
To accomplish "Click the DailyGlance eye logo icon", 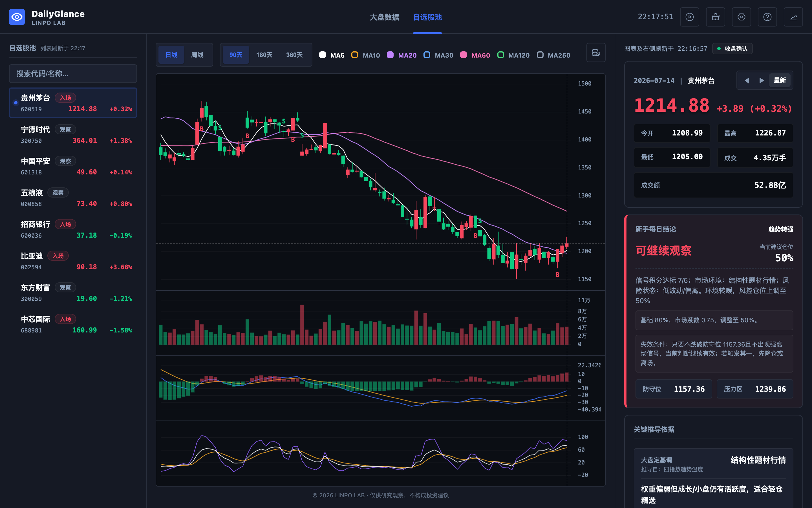I will point(17,17).
